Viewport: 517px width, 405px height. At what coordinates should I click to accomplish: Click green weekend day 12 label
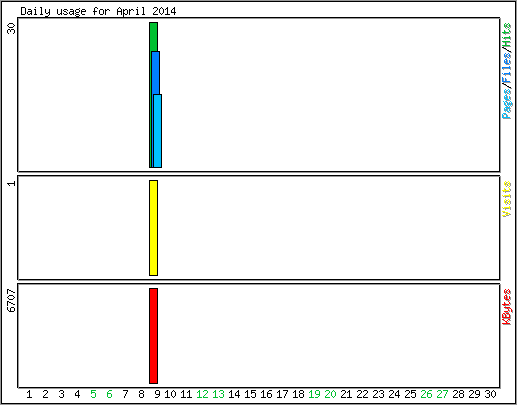(202, 394)
